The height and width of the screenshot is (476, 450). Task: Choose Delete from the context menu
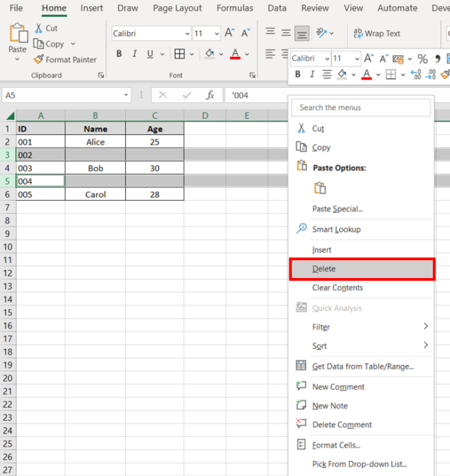(324, 269)
